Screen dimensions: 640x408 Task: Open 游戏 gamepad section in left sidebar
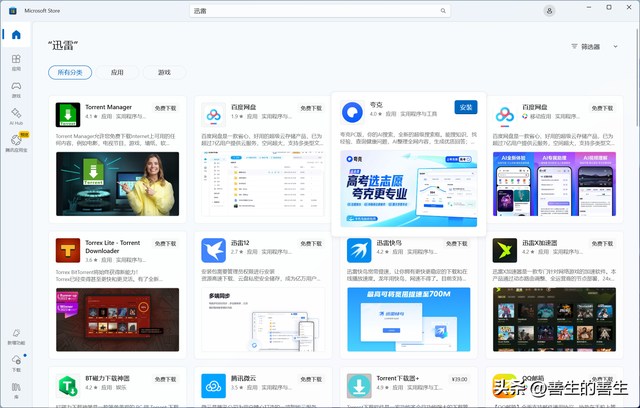pos(16,89)
